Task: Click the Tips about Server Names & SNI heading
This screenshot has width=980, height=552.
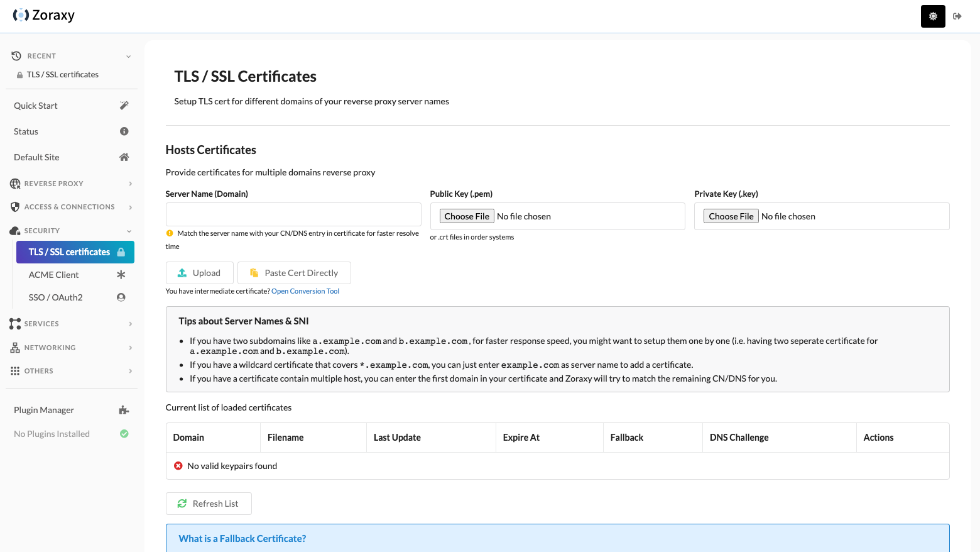Action: coord(244,321)
